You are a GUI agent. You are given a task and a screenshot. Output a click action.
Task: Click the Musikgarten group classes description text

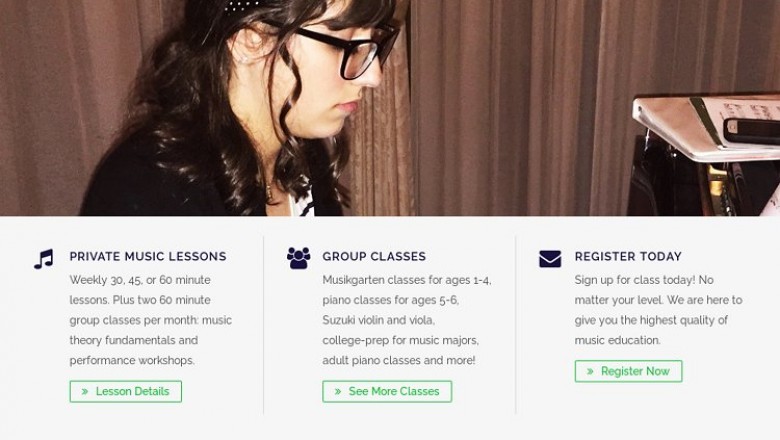[406, 320]
